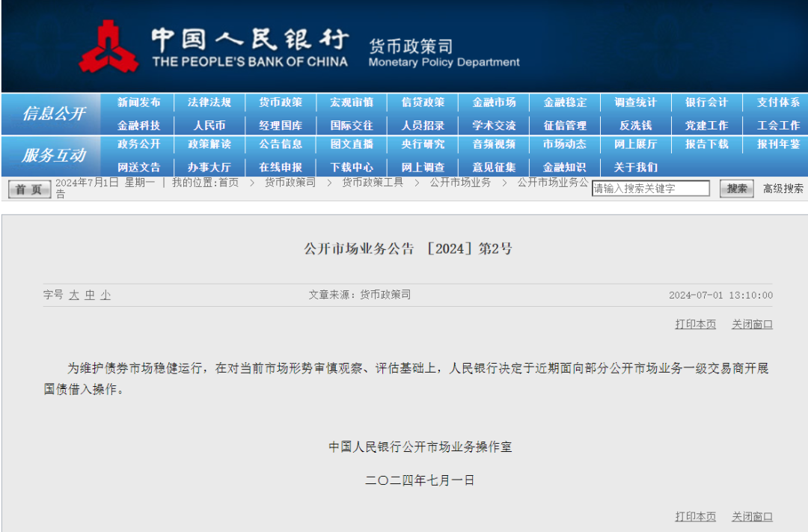Open the 关于我们 page

click(635, 168)
